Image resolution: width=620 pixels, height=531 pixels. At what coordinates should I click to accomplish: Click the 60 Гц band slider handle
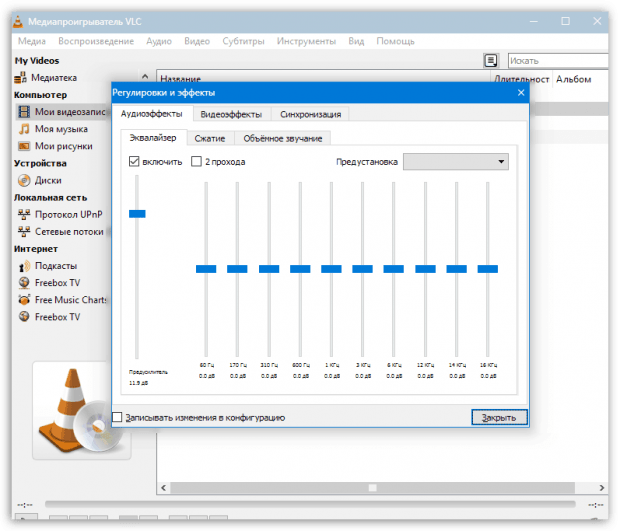tap(206, 269)
